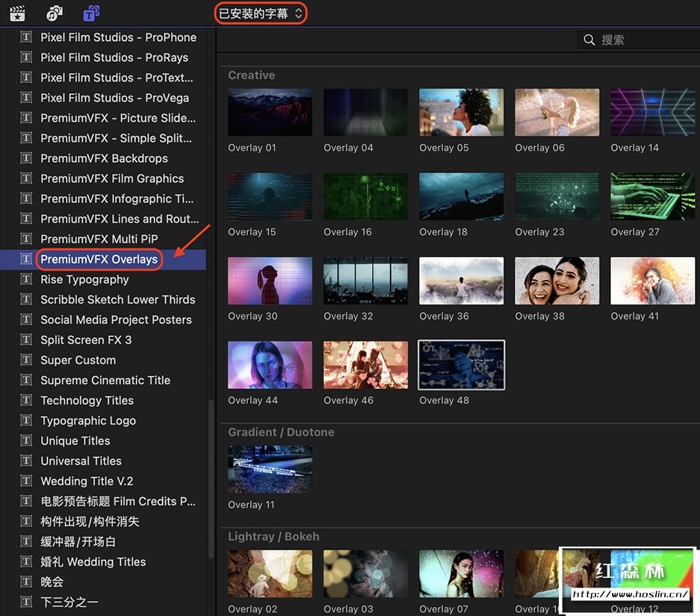Open the Photos and Audio sidebar icon
Screen dimensions: 700x616
tap(55, 13)
